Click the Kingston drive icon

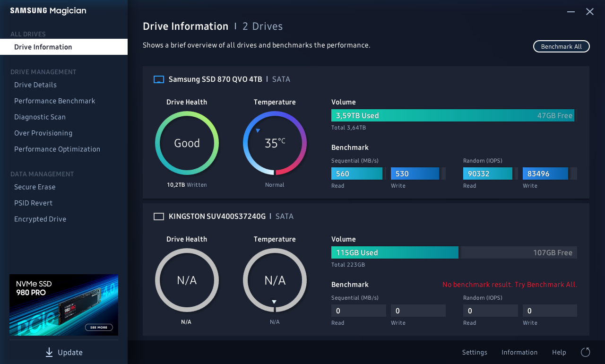[x=159, y=217]
